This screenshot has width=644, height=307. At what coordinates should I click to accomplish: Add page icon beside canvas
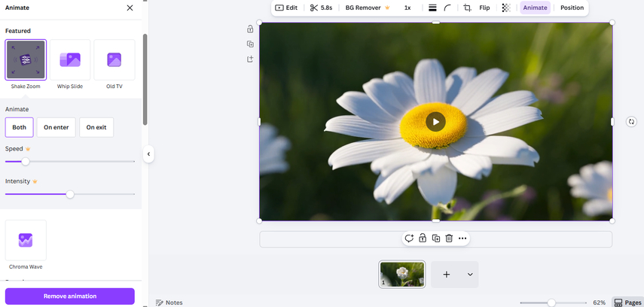(x=250, y=59)
